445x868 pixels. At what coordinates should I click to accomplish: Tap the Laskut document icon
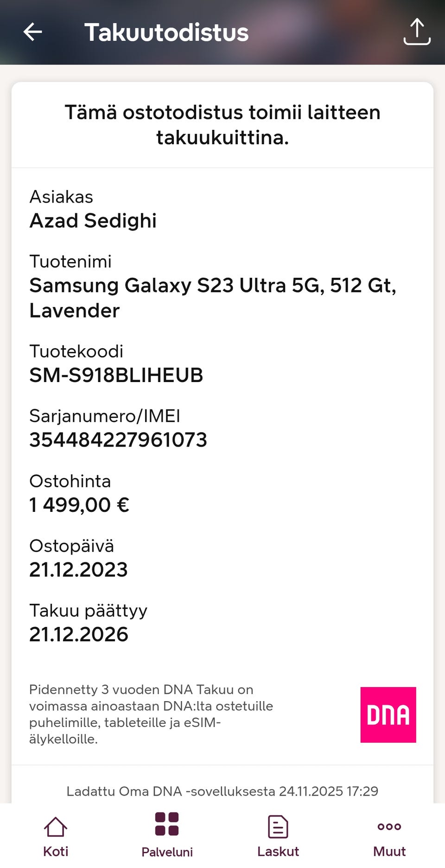tap(278, 827)
